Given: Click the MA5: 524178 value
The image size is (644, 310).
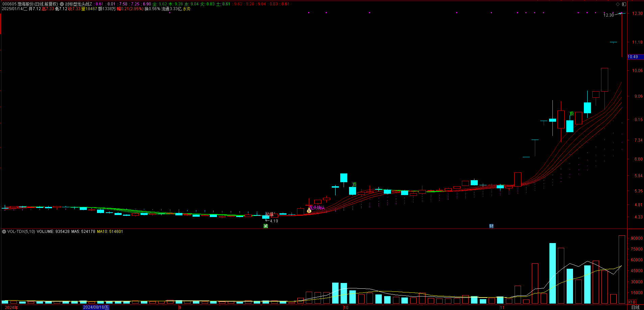Looking at the screenshot, I should [83, 232].
